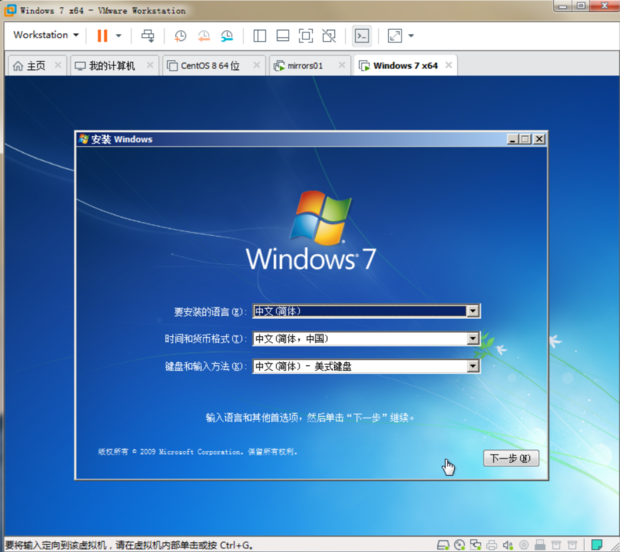Take a snapshot of the virtual machine
This screenshot has width=620, height=552.
click(x=180, y=36)
